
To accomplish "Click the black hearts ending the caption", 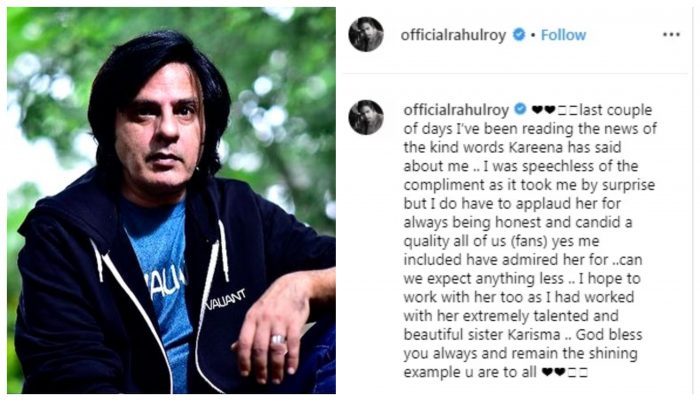I will [553, 372].
